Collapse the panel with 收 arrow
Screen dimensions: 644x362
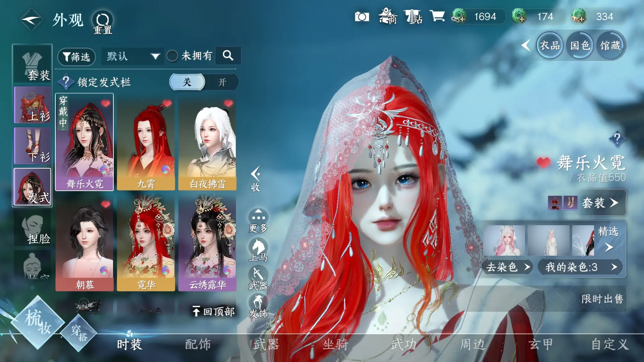pos(256,179)
